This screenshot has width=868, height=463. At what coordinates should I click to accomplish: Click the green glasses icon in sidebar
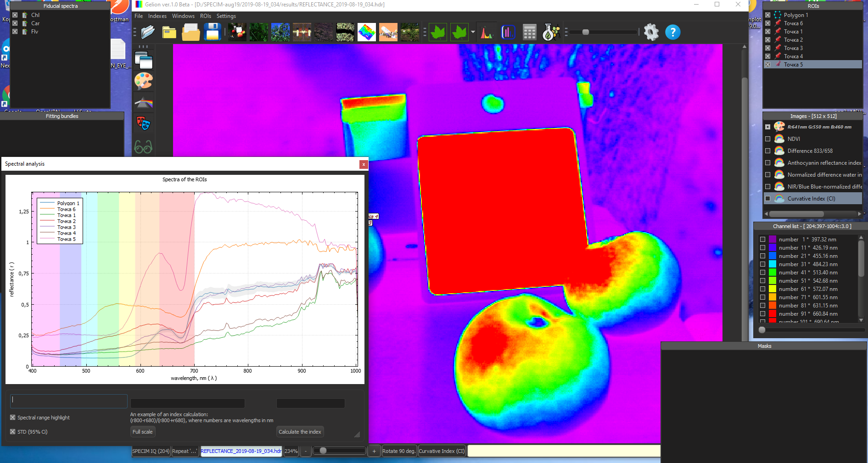(x=143, y=147)
